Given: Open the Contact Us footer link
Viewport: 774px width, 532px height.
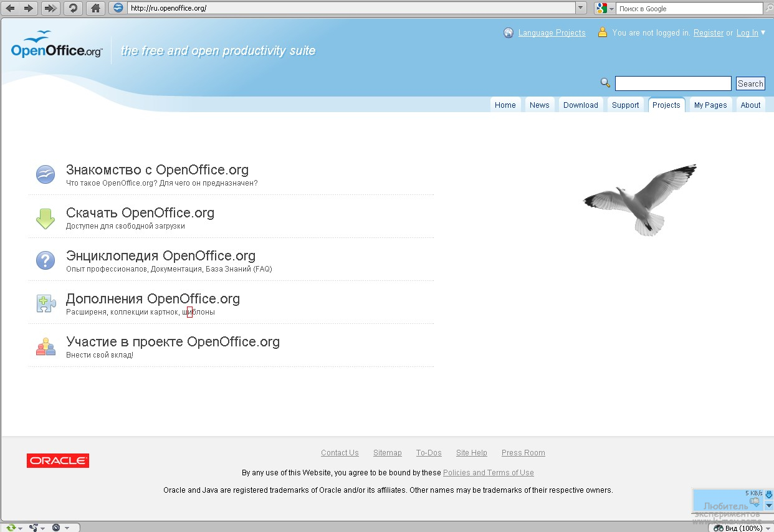Looking at the screenshot, I should point(340,453).
